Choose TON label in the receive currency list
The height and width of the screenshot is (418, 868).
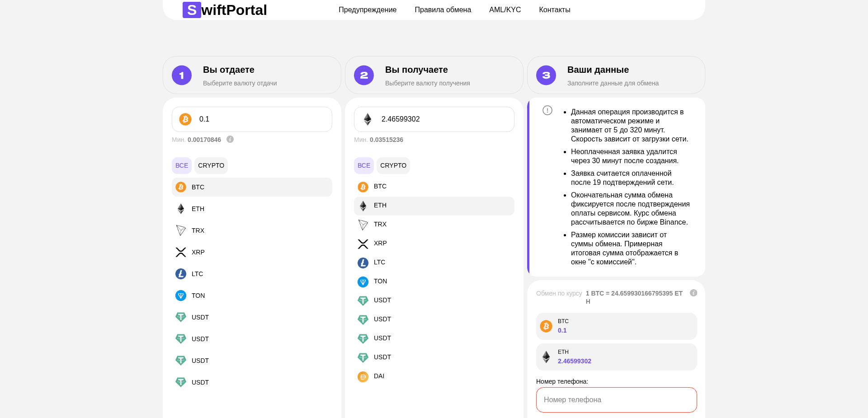point(380,281)
